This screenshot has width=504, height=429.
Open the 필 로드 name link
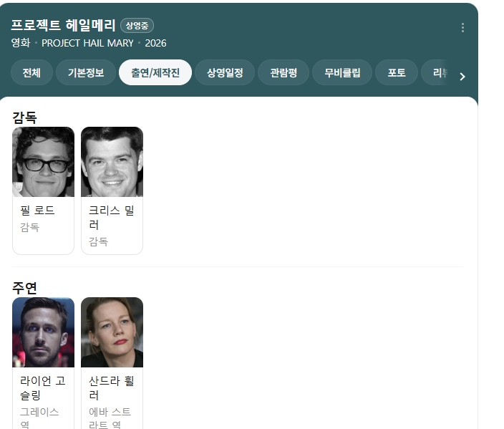click(x=38, y=211)
